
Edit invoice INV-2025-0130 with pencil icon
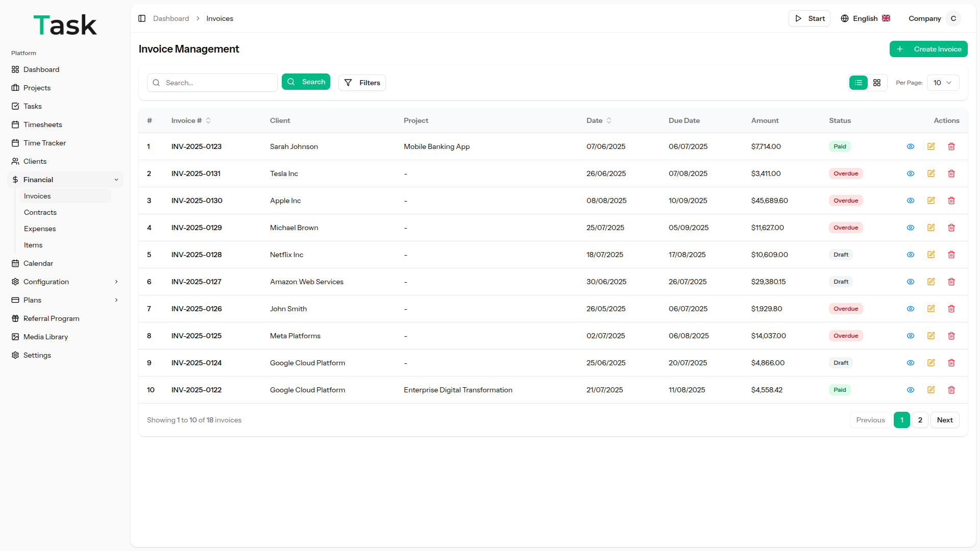[930, 201]
